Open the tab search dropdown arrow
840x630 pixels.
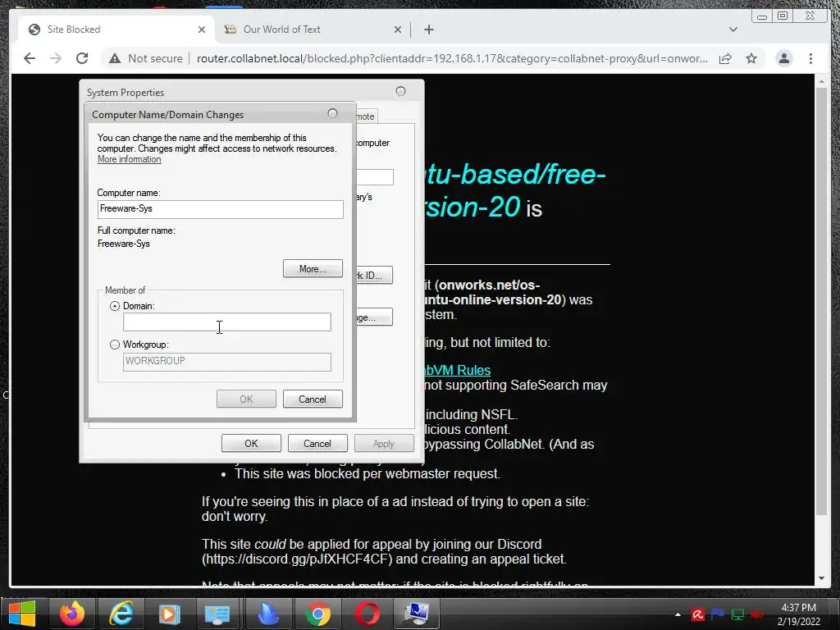coord(733,30)
